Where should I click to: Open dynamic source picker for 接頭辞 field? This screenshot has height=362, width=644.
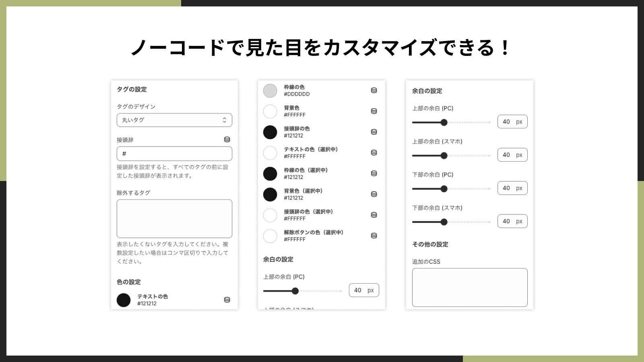click(228, 140)
